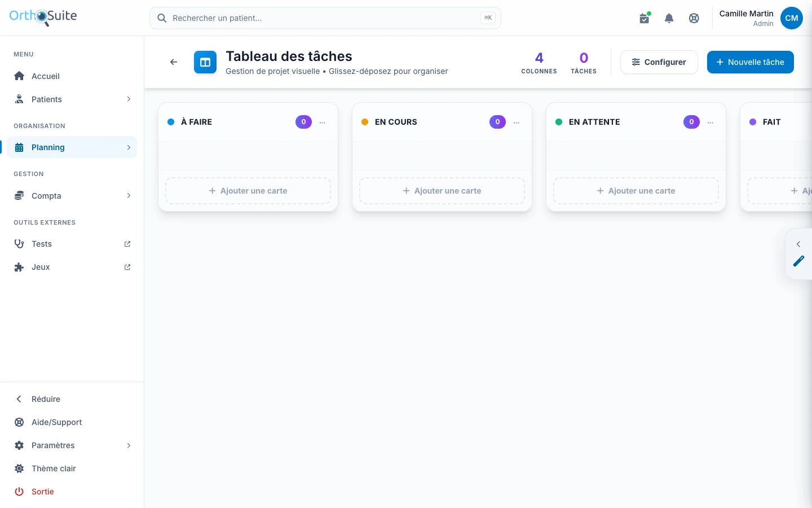The width and height of the screenshot is (812, 508).
Task: Click the blue task board icon
Action: pyautogui.click(x=205, y=62)
